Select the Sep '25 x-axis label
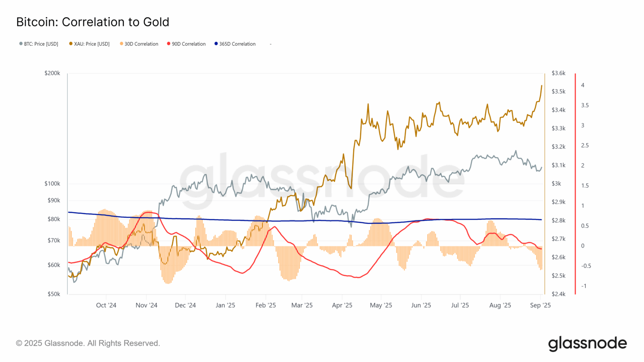This screenshot has width=644, height=362. tap(540, 305)
